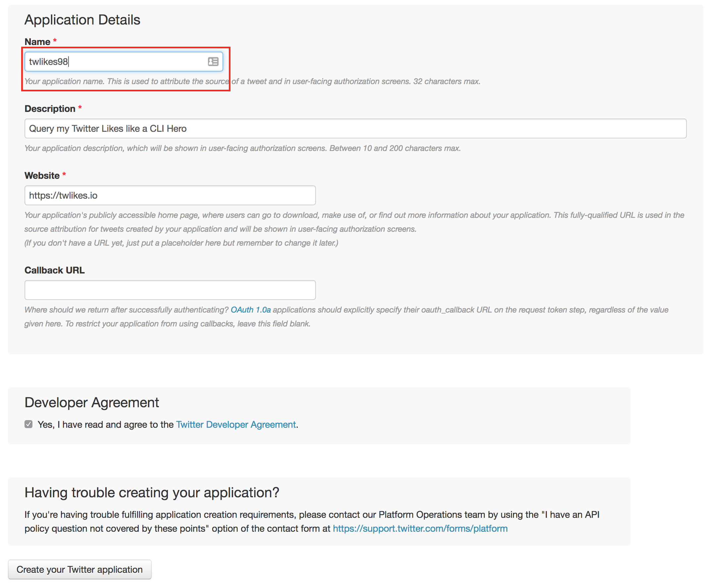Click the contact autofill icon in Name field
Image resolution: width=714 pixels, height=588 pixels.
click(213, 62)
